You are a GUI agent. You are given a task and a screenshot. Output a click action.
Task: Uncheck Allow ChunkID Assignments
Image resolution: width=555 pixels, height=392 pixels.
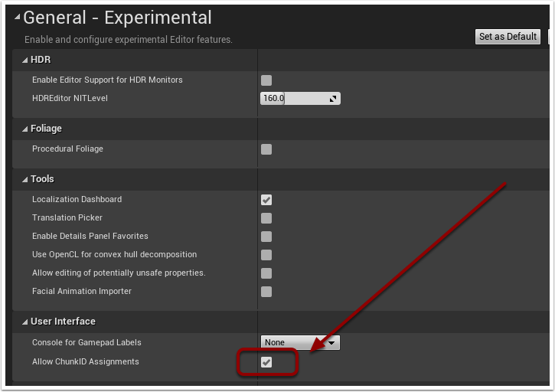[266, 362]
